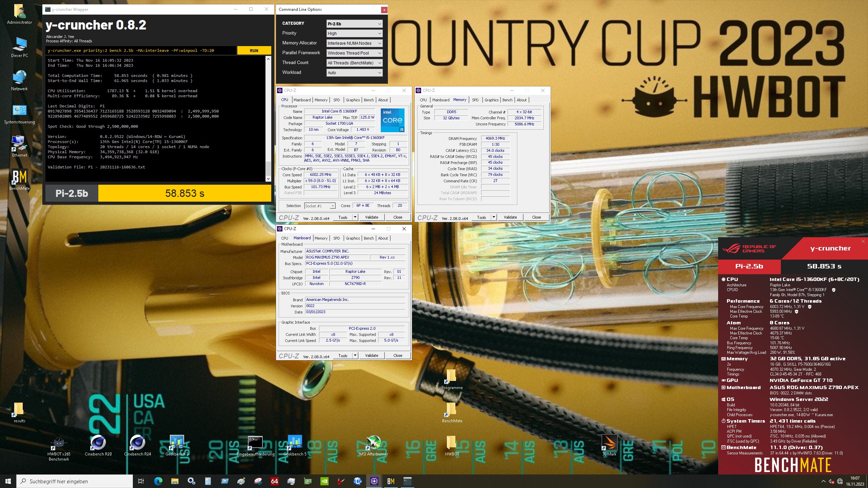
Task: Click Tools button in the top-left CPU-Z
Action: click(343, 217)
